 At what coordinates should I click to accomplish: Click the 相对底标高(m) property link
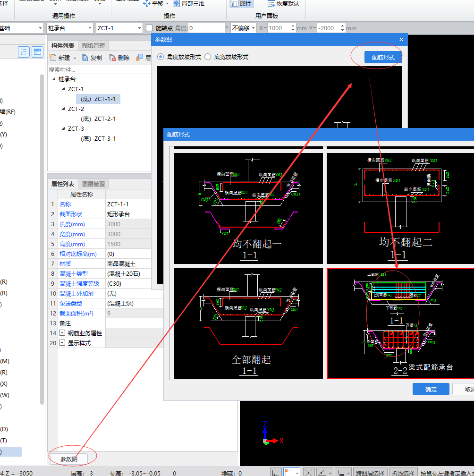[78, 254]
